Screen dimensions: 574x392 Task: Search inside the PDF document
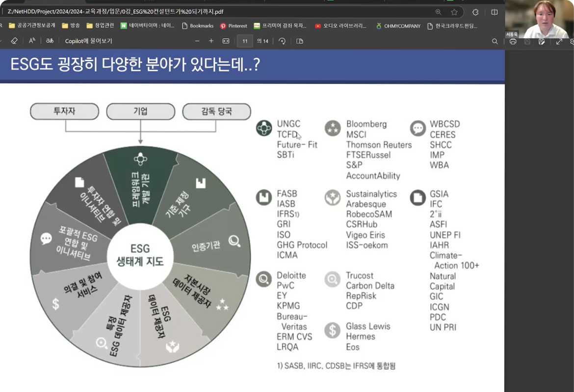[x=495, y=41]
